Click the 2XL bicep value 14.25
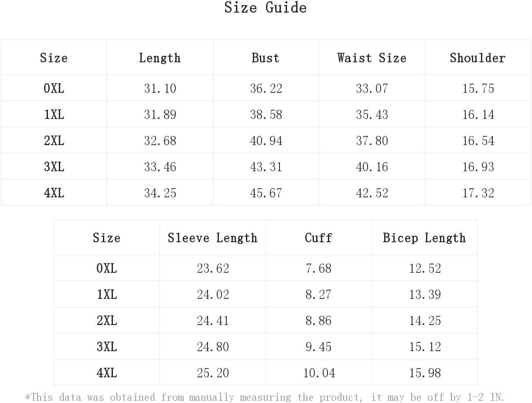 point(425,321)
